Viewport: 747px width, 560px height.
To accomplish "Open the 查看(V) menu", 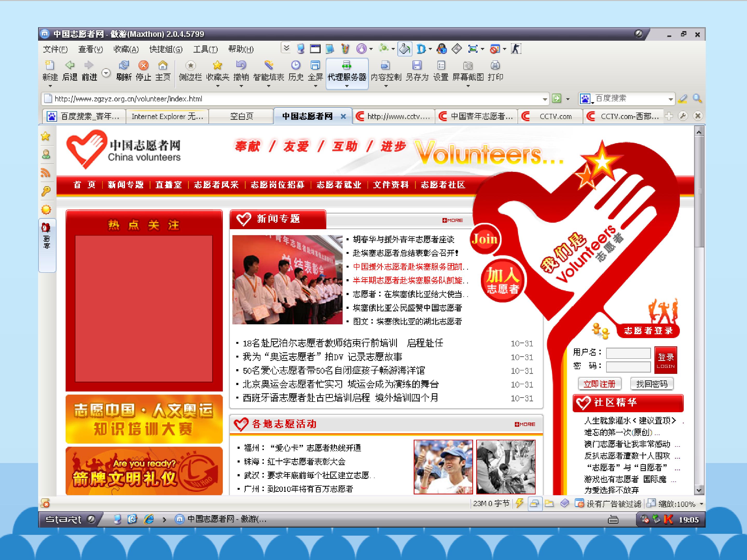I will [91, 49].
